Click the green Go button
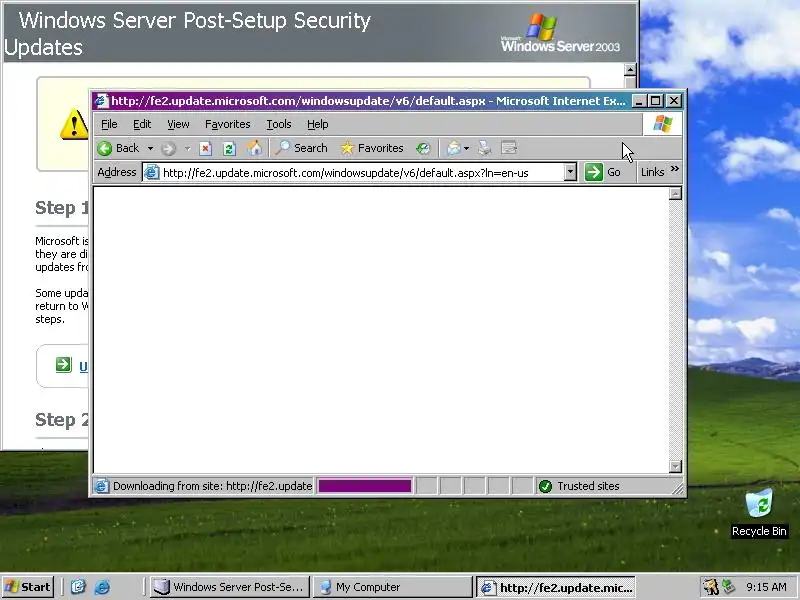Screen dimensions: 800x600 pos(603,172)
